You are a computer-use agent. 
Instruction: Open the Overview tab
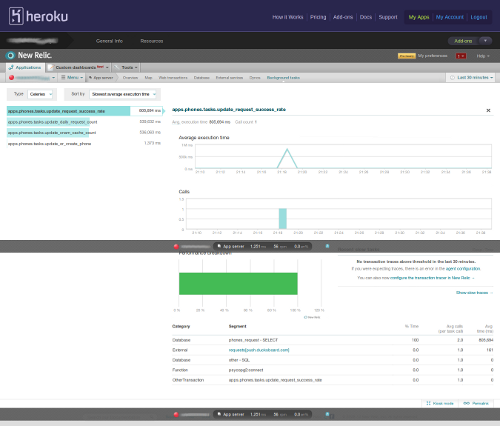click(x=130, y=78)
